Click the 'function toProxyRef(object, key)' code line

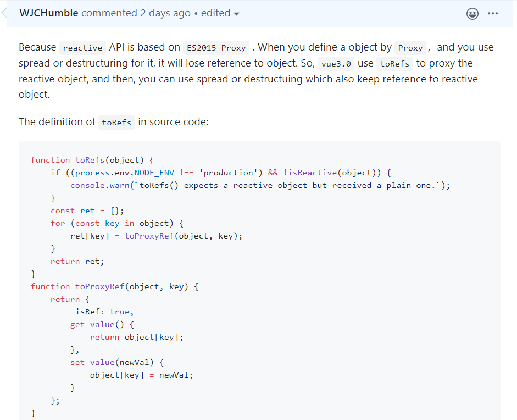(114, 286)
